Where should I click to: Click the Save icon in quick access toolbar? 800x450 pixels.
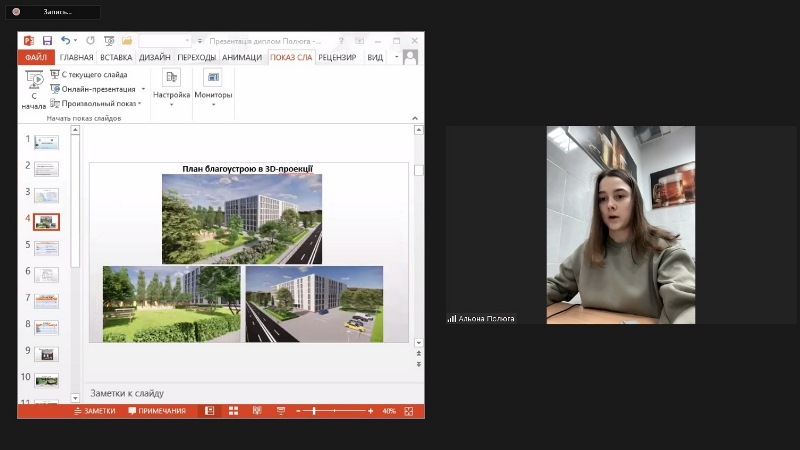[47, 41]
